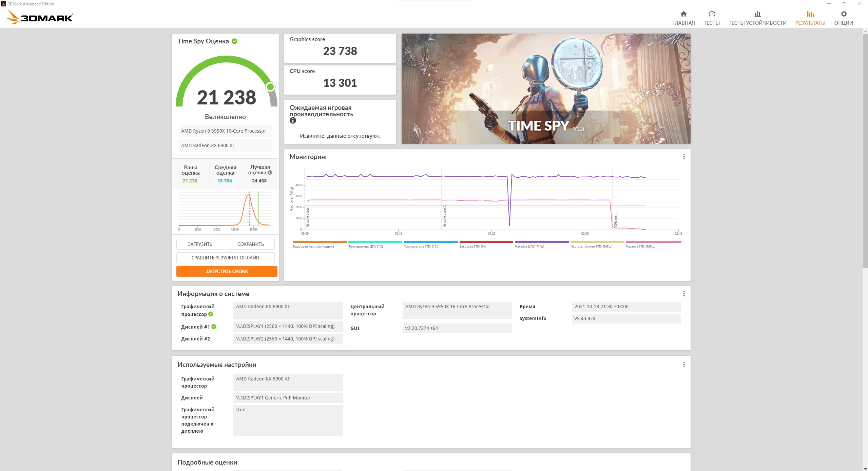This screenshot has height=471, width=868.
Task: Open Используемые настройки three-dot menu
Action: (683, 365)
